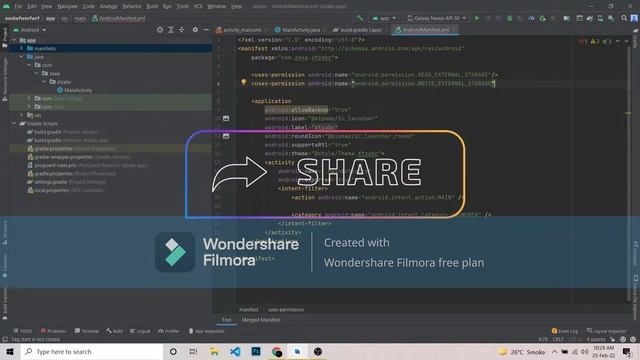Click the Make Project hammer icon

[x=360, y=18]
